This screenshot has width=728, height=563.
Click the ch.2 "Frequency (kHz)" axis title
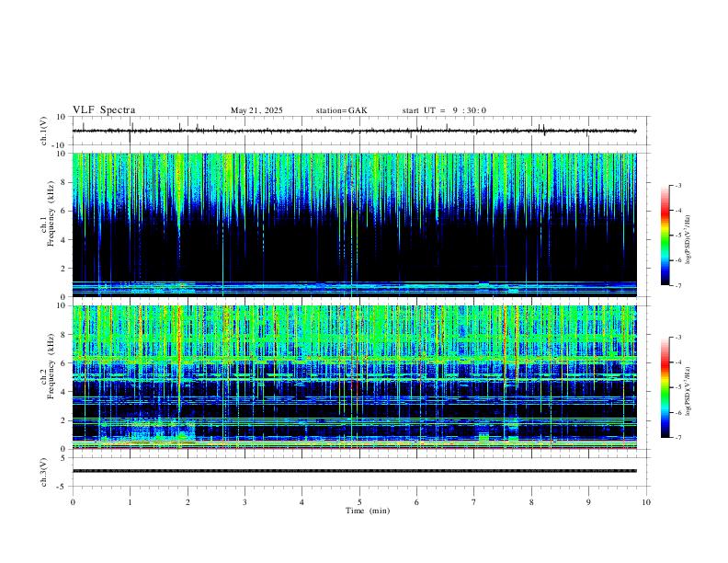click(51, 366)
